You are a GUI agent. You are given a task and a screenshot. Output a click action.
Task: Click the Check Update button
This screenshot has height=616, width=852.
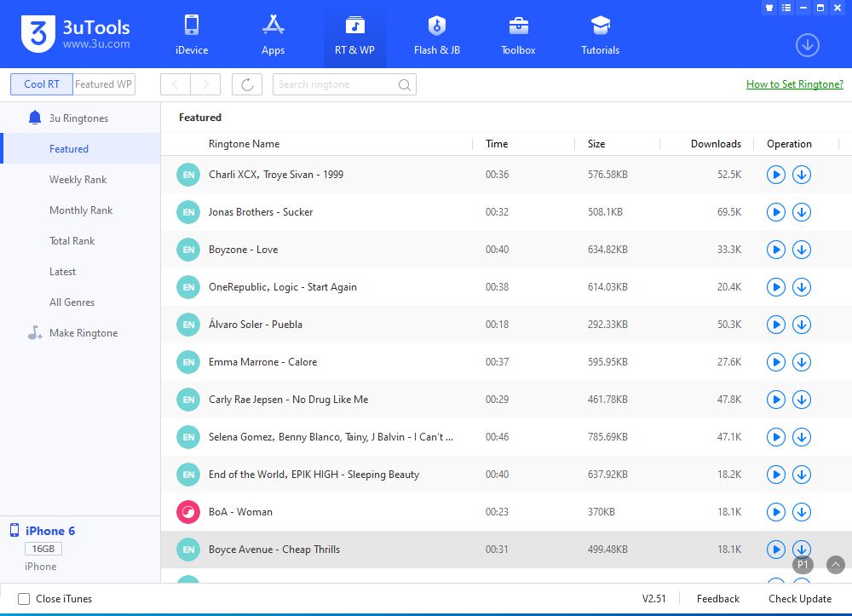pyautogui.click(x=799, y=599)
